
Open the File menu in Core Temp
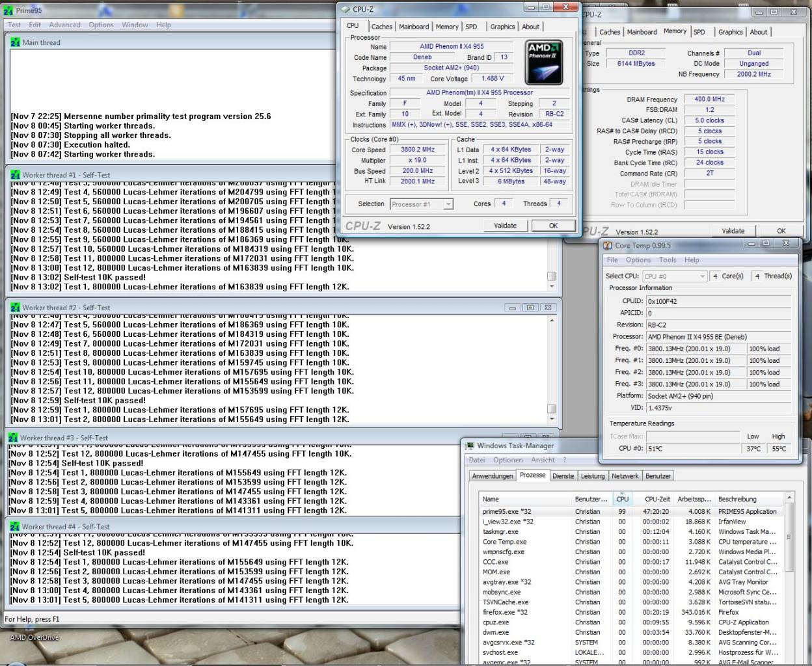pos(612,260)
